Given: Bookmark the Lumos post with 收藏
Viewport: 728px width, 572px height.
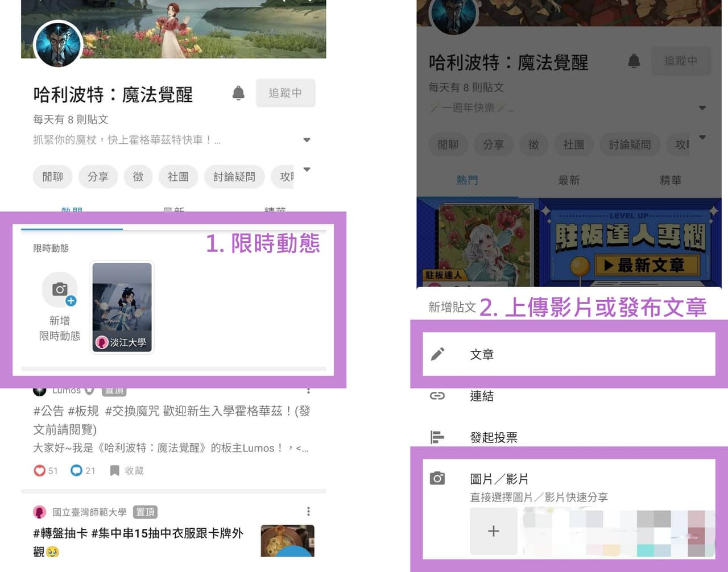Looking at the screenshot, I should point(126,471).
